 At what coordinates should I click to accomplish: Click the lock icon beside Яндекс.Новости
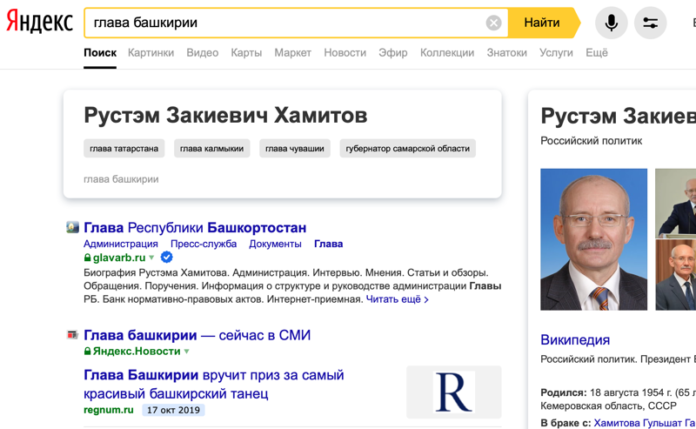[87, 351]
